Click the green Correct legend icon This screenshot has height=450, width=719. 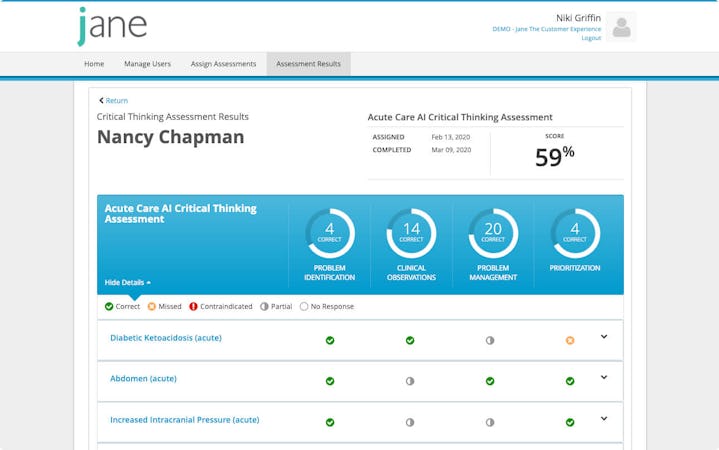click(109, 306)
